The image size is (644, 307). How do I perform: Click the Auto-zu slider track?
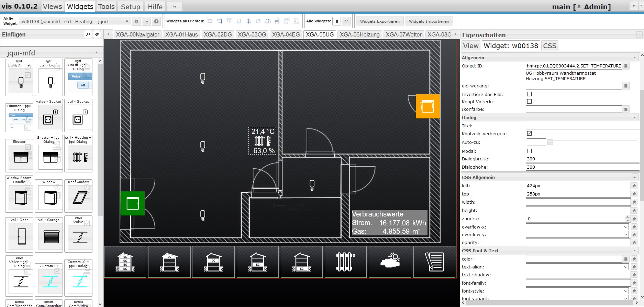(x=593, y=142)
